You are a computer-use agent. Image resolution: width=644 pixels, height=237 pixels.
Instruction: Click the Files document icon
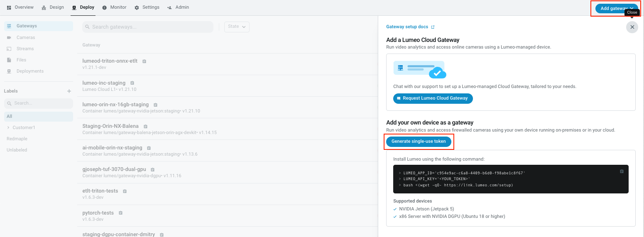9,60
